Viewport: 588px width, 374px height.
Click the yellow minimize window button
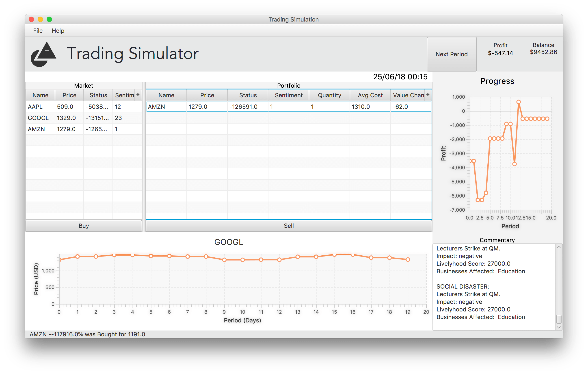(40, 19)
